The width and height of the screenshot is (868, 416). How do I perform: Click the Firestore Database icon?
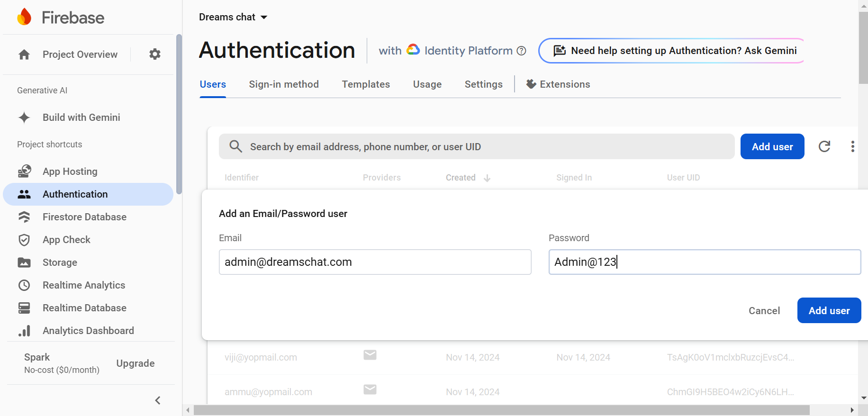pyautogui.click(x=24, y=217)
